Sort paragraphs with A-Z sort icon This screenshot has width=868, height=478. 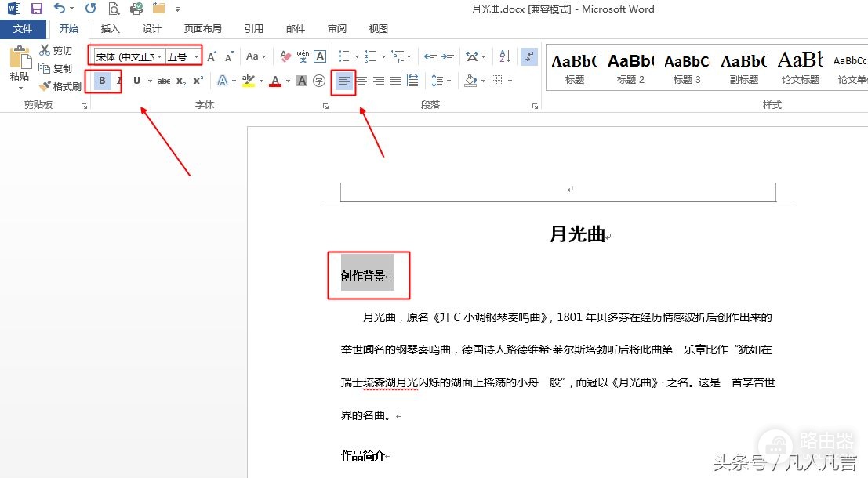tap(505, 56)
